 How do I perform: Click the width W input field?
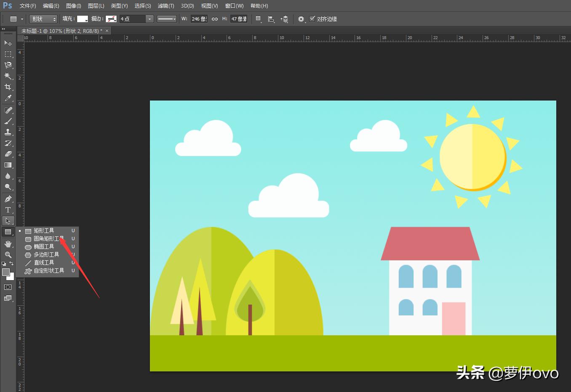point(199,19)
